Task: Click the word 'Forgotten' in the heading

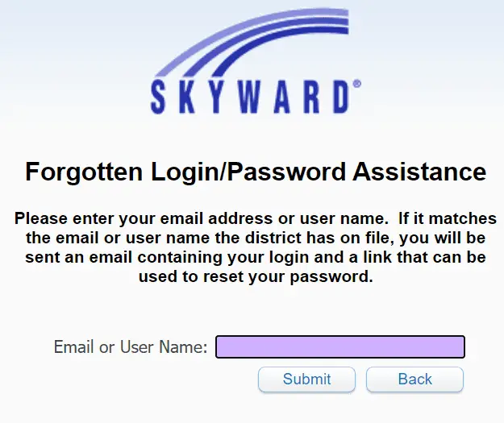Action: click(x=84, y=172)
